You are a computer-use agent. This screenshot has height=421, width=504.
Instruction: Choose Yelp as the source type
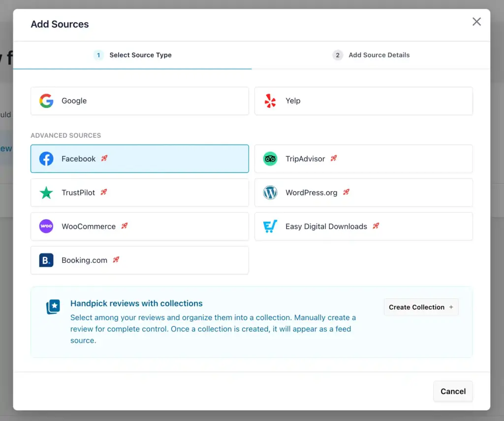364,101
